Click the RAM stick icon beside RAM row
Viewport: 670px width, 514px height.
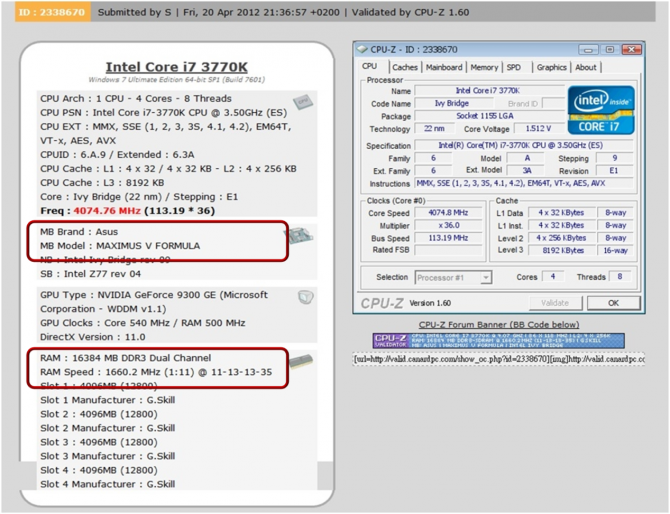[x=301, y=361]
